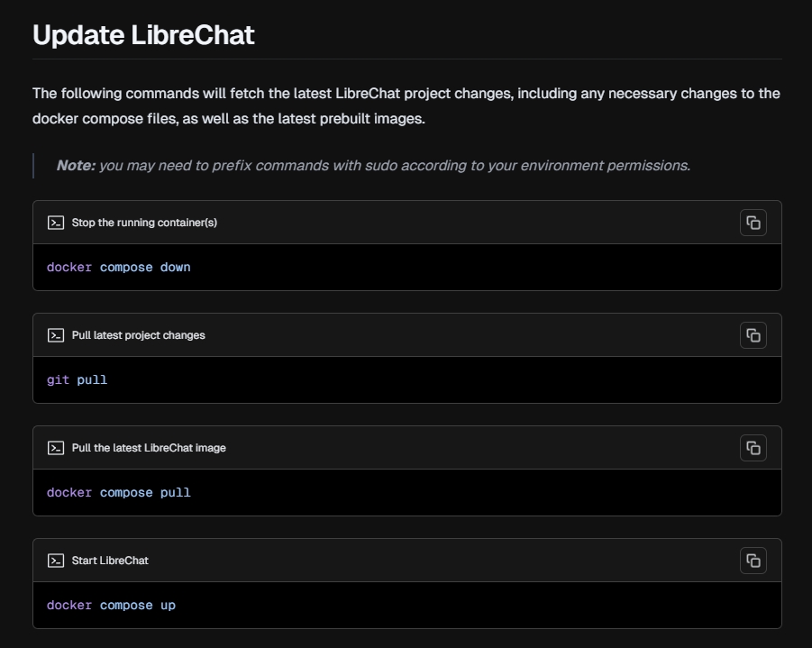Click the 'Update LibreChat' heading
The image size is (812, 648).
pyautogui.click(x=143, y=35)
